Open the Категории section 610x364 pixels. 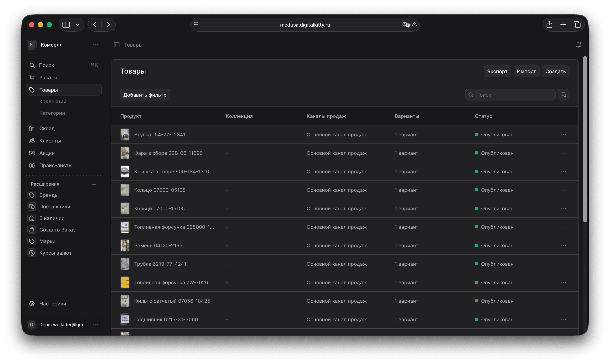coord(52,113)
